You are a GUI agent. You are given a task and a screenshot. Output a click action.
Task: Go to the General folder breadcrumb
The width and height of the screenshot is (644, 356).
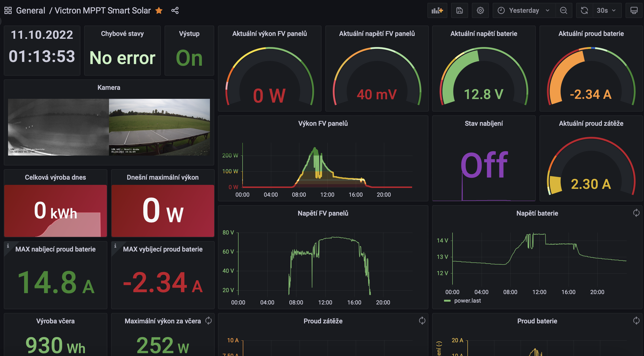(30, 10)
